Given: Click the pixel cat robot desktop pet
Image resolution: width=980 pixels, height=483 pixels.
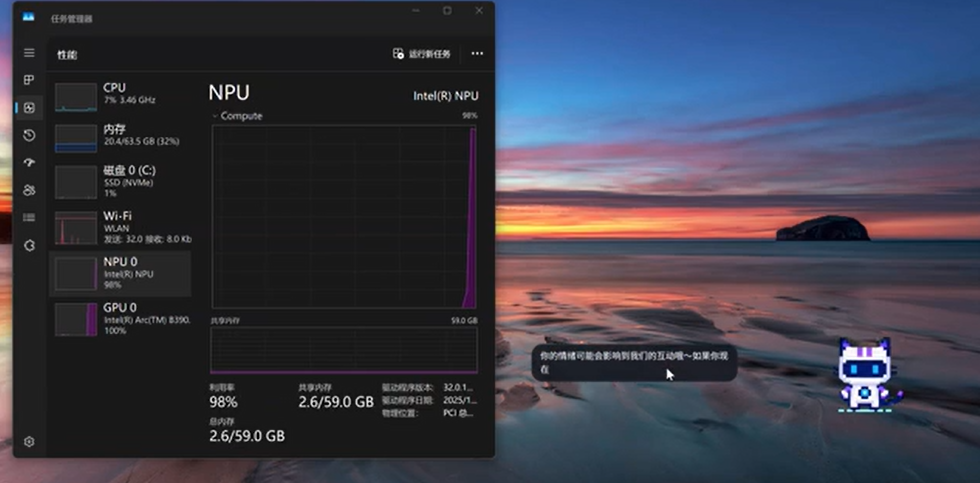Looking at the screenshot, I should coord(869,375).
